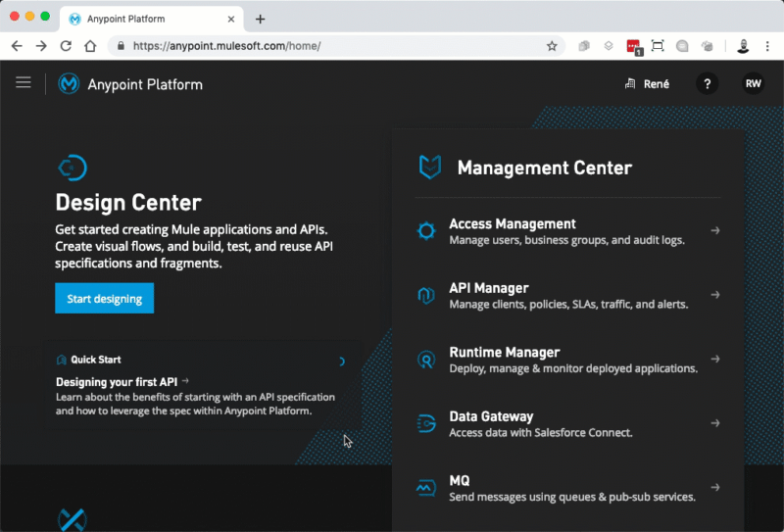Screen dimensions: 784x532
Task: Click 'Send messages using queues & pub-sub services.'
Action: [x=572, y=497]
